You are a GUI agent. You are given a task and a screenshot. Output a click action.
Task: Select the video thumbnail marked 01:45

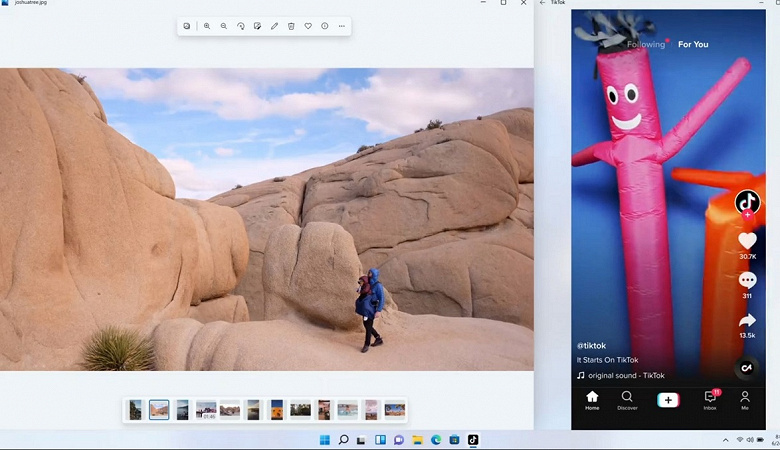pyautogui.click(x=206, y=409)
